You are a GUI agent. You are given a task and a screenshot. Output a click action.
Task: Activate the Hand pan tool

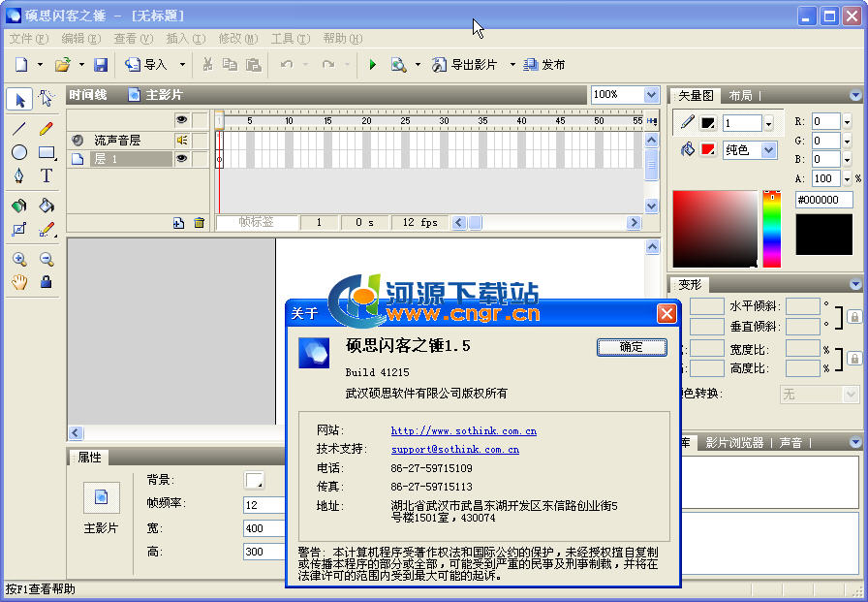[19, 282]
